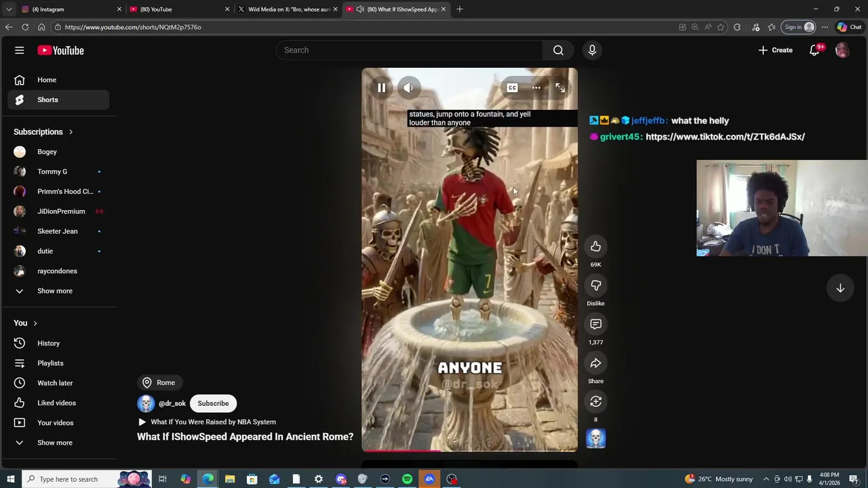Open comments for the Short
868x488 pixels.
pyautogui.click(x=595, y=325)
